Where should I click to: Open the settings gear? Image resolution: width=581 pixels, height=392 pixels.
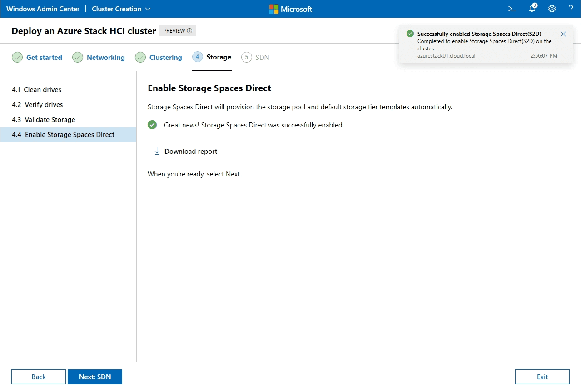[x=551, y=9]
